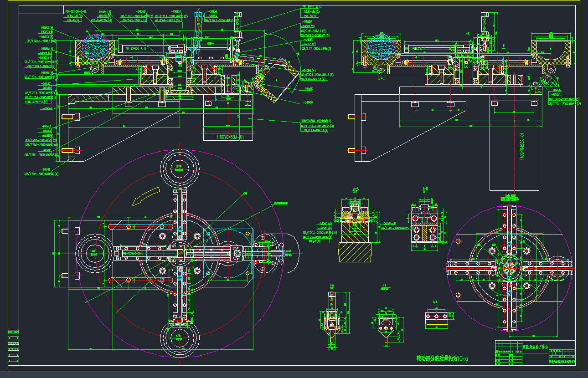Click the empty box at frame's top-left corner

41,10
